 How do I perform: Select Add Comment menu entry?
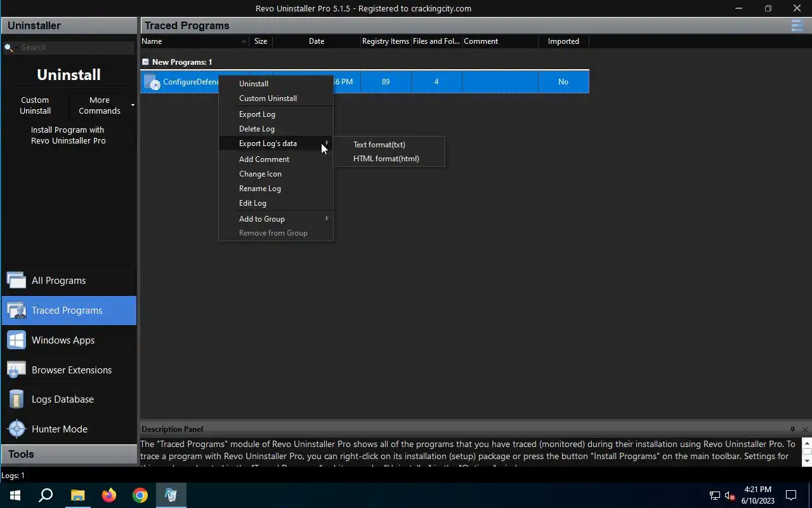click(276, 159)
